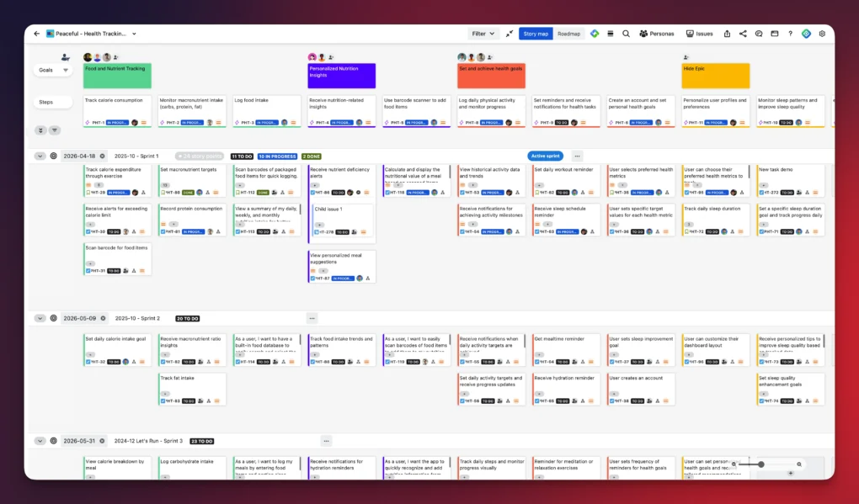
Task: Open the card layout stacked-bars icon
Action: click(611, 34)
